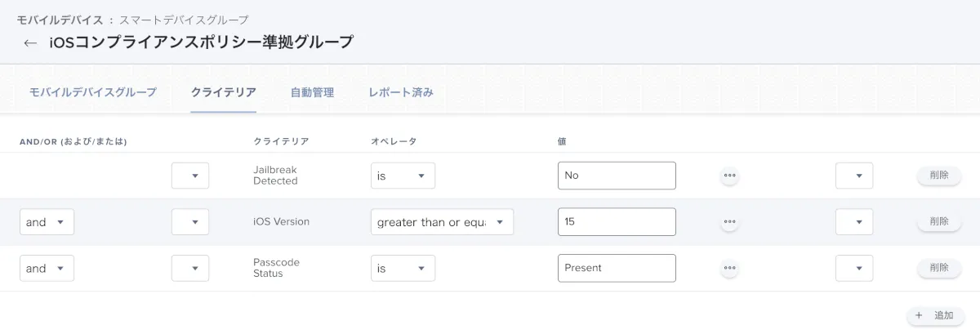Select the クライテリア tab
Image resolution: width=980 pixels, height=334 pixels.
(223, 92)
